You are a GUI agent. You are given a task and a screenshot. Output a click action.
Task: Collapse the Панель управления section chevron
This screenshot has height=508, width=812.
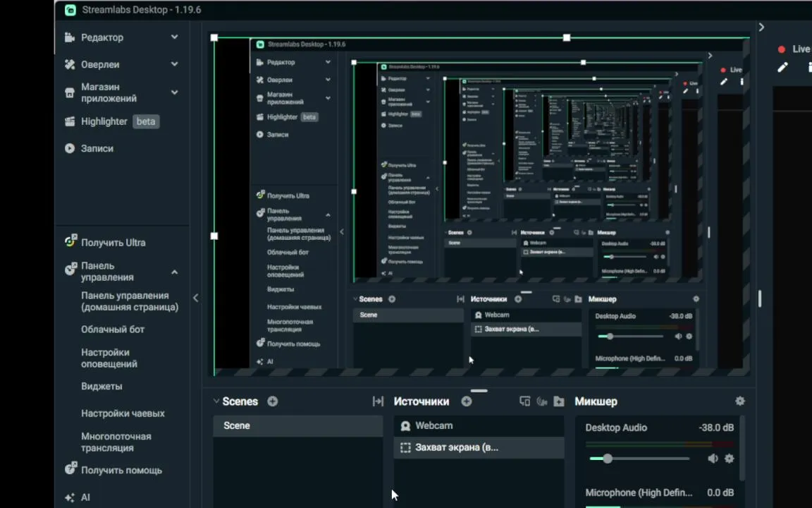[x=175, y=272]
